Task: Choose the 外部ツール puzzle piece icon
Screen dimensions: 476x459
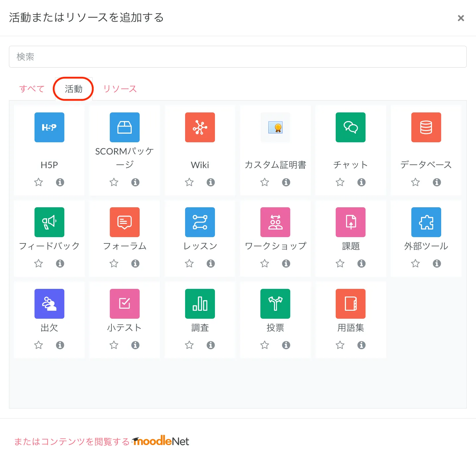Action: click(x=426, y=222)
